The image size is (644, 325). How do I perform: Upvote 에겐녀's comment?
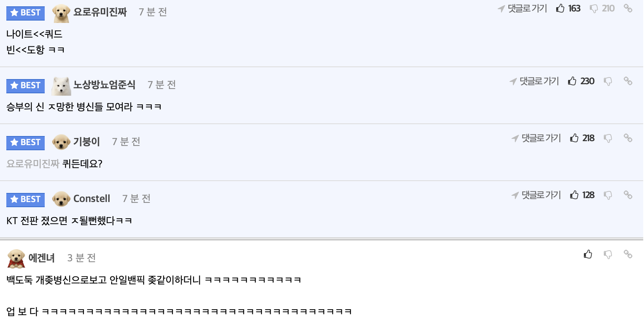588,254
